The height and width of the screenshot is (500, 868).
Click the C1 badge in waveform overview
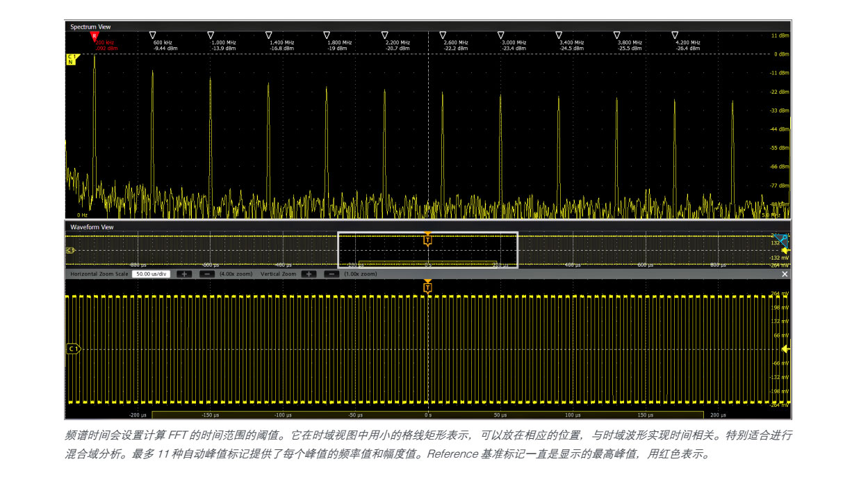pyautogui.click(x=70, y=250)
